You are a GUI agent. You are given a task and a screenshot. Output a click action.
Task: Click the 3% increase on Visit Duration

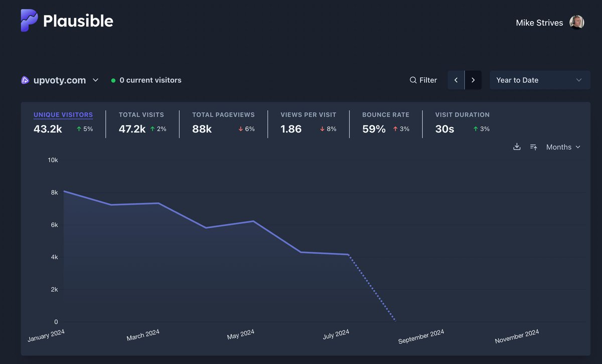(481, 129)
